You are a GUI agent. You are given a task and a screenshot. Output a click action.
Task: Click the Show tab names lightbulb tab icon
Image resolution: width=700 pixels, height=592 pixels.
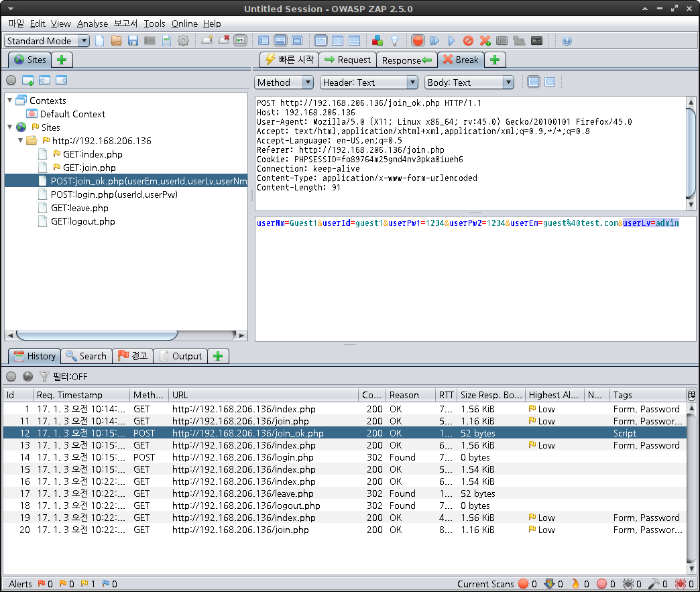coord(207,41)
